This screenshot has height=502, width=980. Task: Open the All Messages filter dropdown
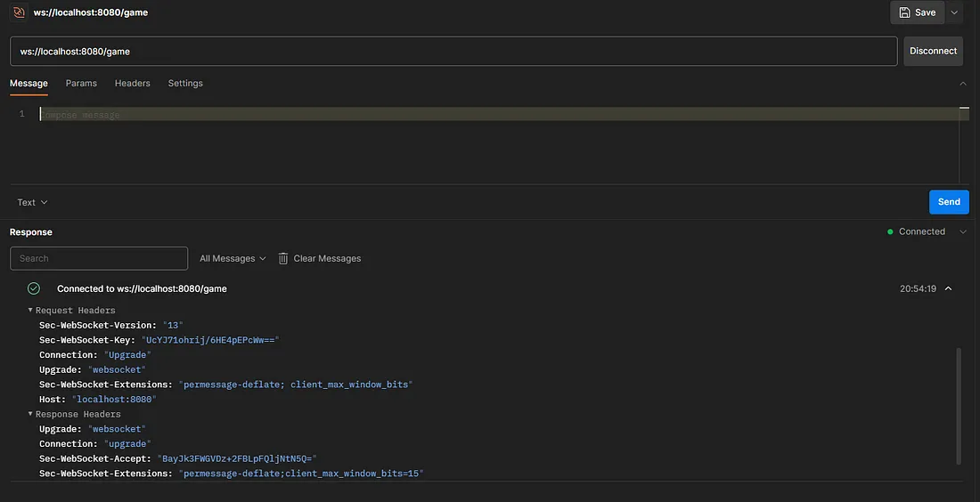pyautogui.click(x=233, y=258)
